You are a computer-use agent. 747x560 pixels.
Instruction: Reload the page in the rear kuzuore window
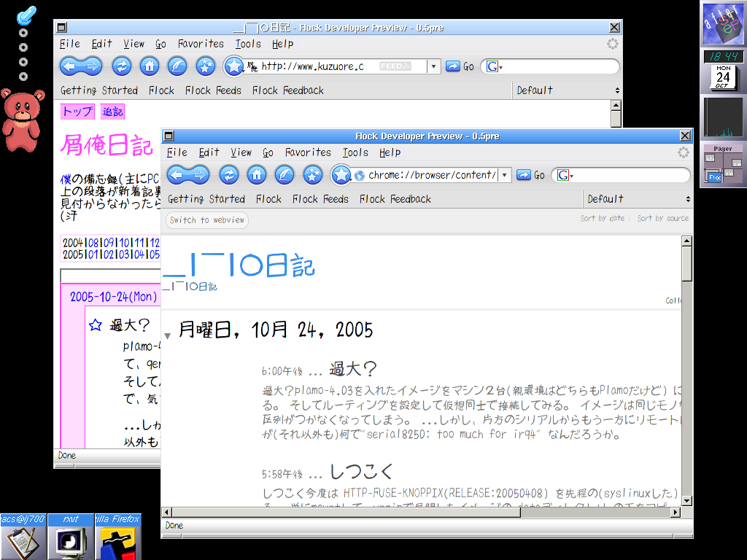click(122, 66)
